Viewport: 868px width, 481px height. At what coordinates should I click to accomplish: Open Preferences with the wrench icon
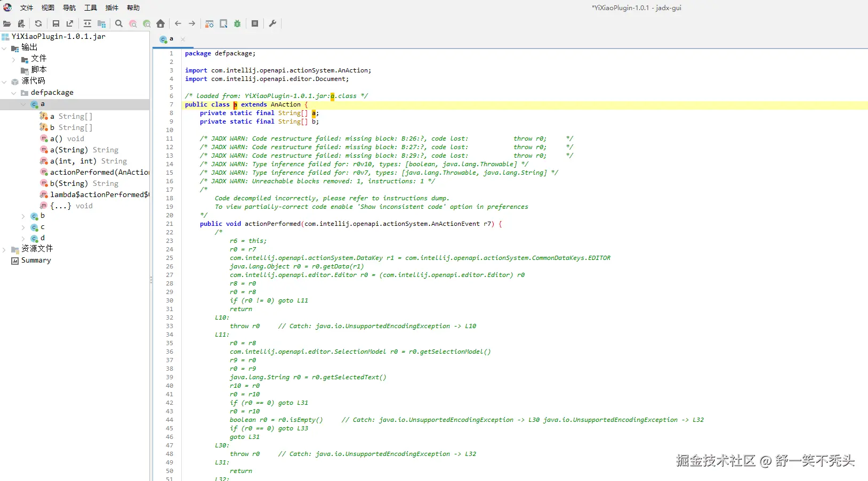pos(272,23)
